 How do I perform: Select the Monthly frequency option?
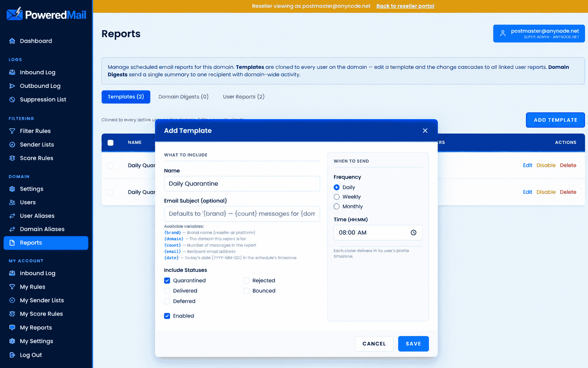(337, 207)
